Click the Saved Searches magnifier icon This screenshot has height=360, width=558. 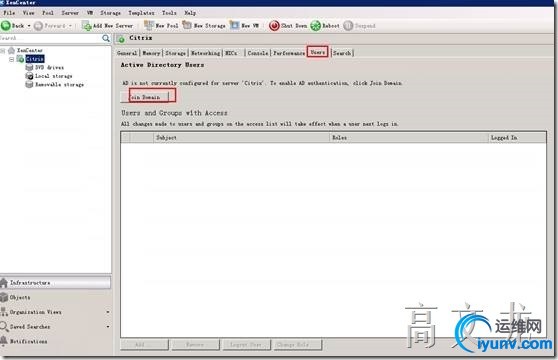4,327
